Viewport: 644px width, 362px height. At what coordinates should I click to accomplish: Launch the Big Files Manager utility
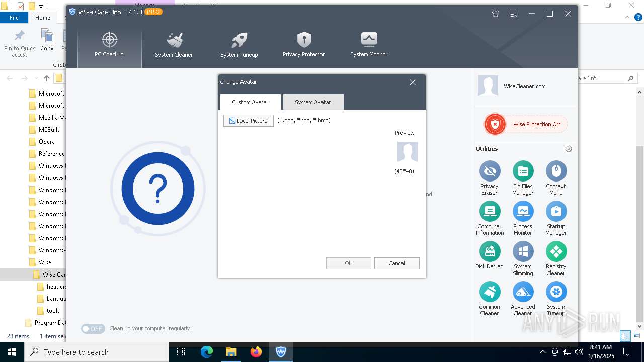click(523, 178)
